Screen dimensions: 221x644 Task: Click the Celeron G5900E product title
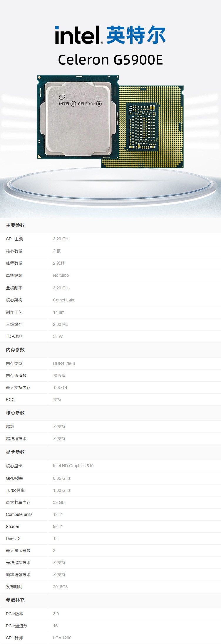coord(110,60)
